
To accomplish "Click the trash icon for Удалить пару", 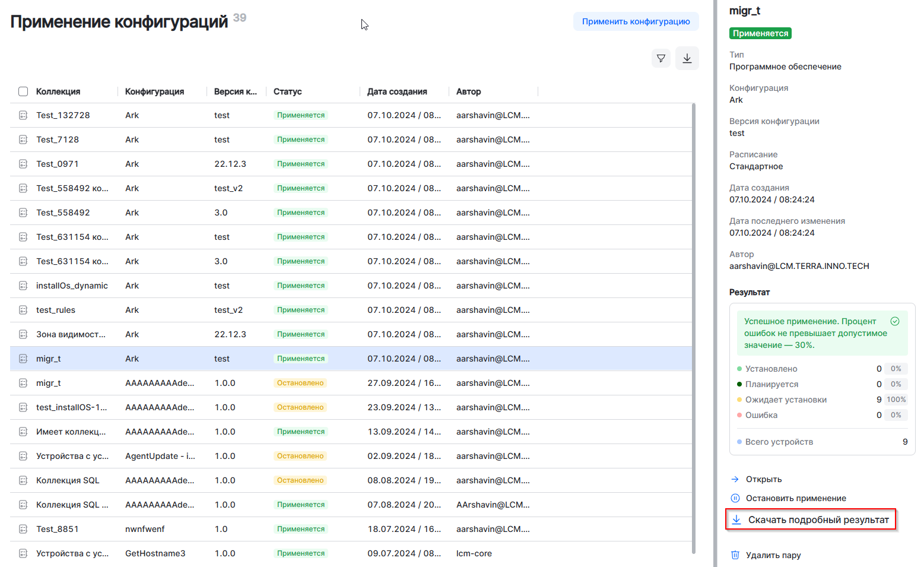I will point(735,555).
